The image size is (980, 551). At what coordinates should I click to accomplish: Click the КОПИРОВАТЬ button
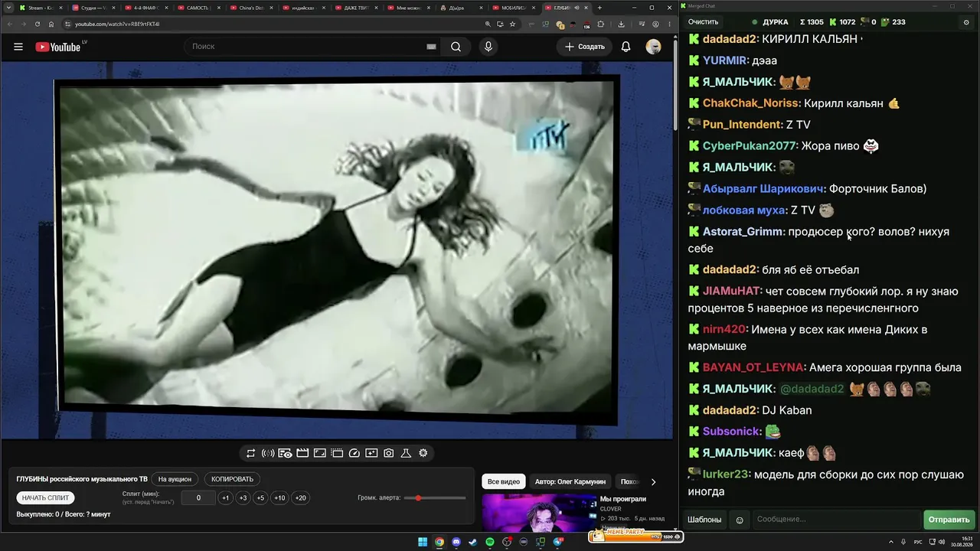pyautogui.click(x=232, y=479)
